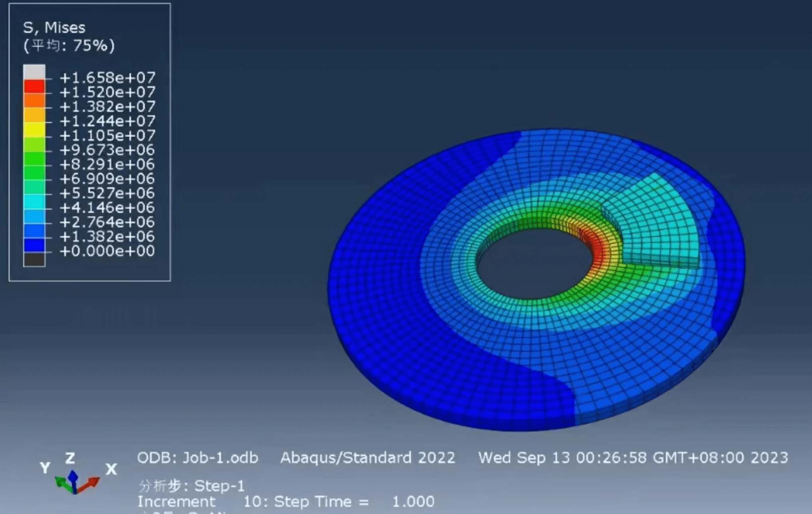Click the XYZ view orientation triad
This screenshot has width=812, height=514.
point(78,474)
